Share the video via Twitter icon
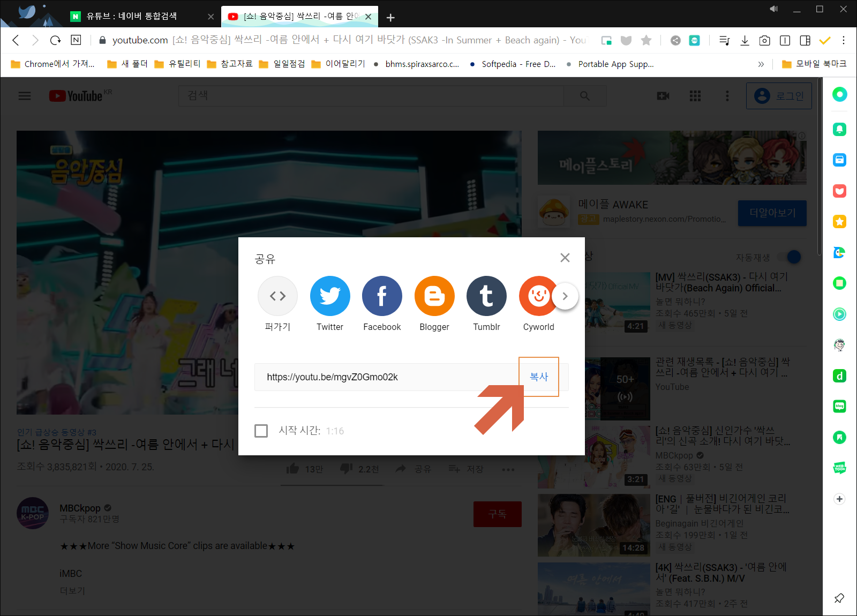 (330, 296)
